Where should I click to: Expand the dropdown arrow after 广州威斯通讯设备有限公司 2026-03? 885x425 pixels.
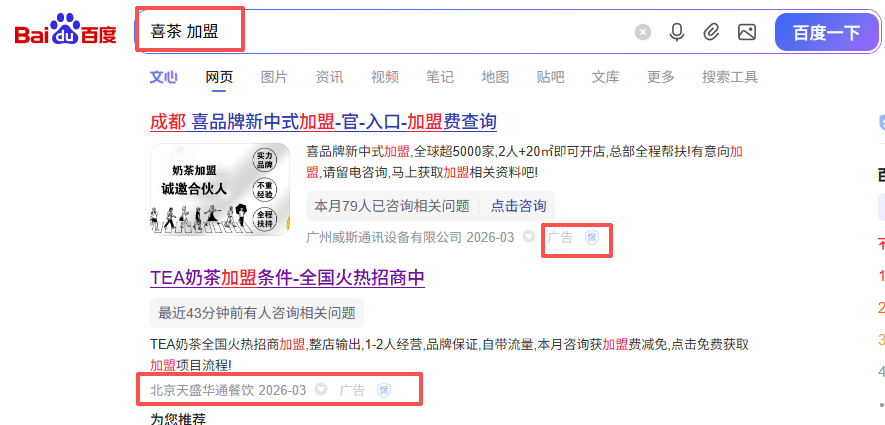point(528,236)
